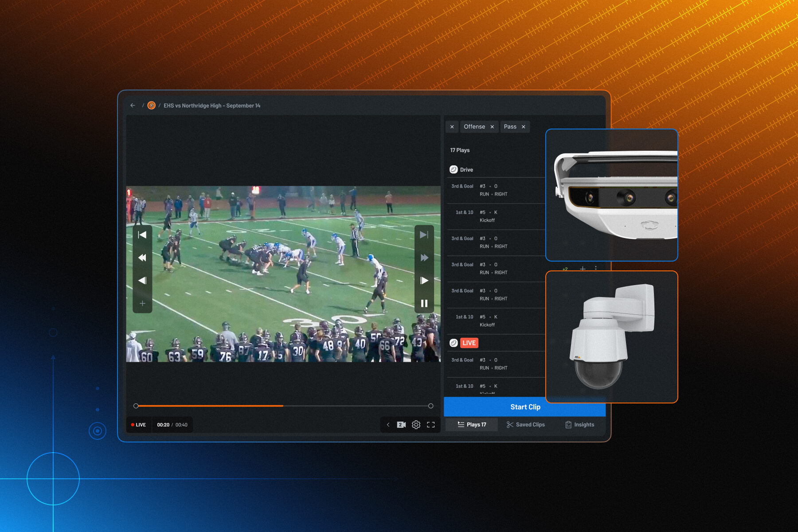Image resolution: width=798 pixels, height=532 pixels.
Task: Enter fullscreen video mode
Action: pyautogui.click(x=431, y=425)
